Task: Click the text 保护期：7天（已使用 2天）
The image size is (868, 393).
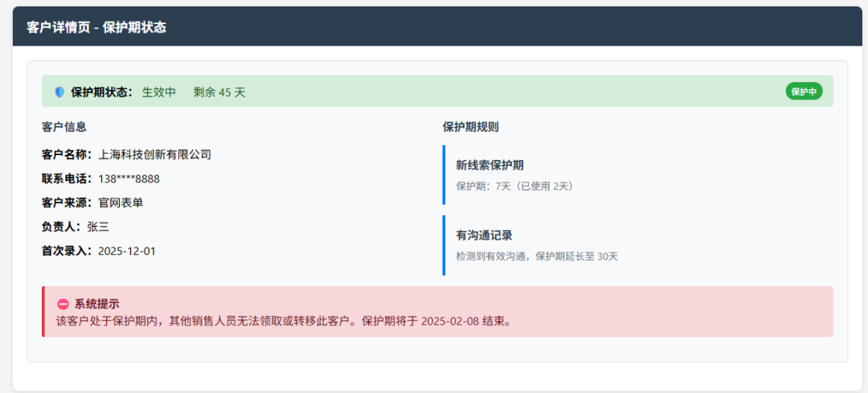Action: tap(517, 186)
